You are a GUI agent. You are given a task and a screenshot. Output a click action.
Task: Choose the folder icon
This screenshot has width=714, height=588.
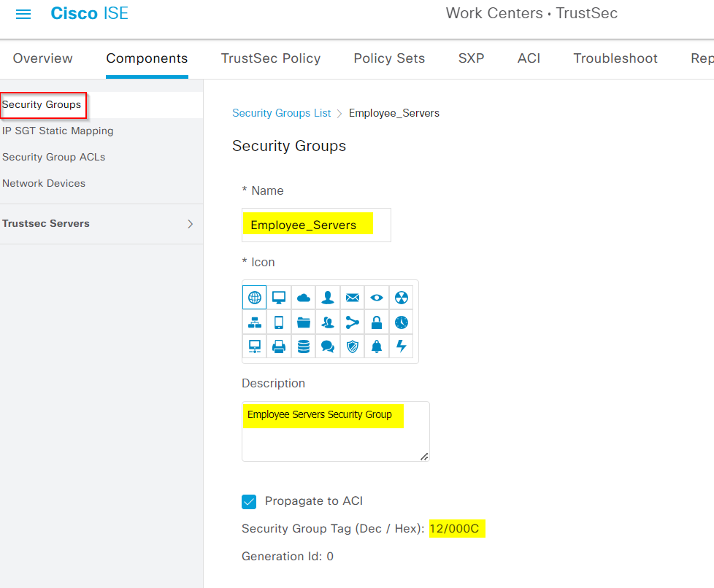click(x=303, y=322)
